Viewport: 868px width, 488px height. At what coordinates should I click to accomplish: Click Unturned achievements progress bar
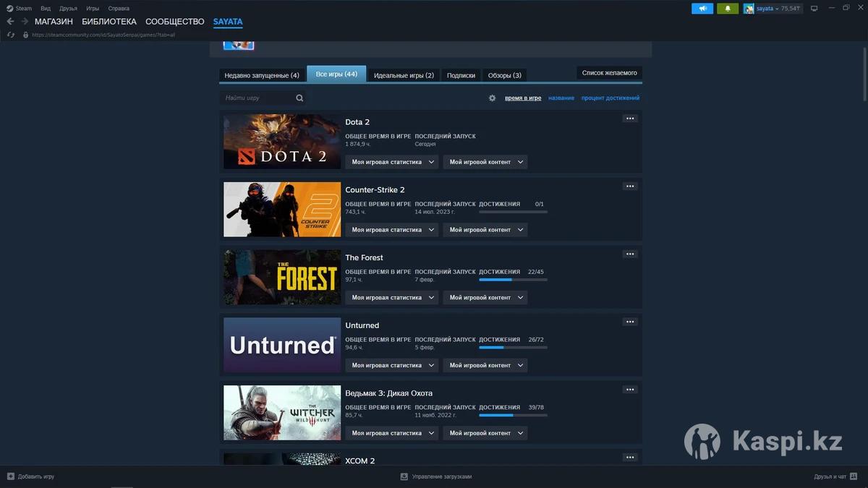point(513,348)
